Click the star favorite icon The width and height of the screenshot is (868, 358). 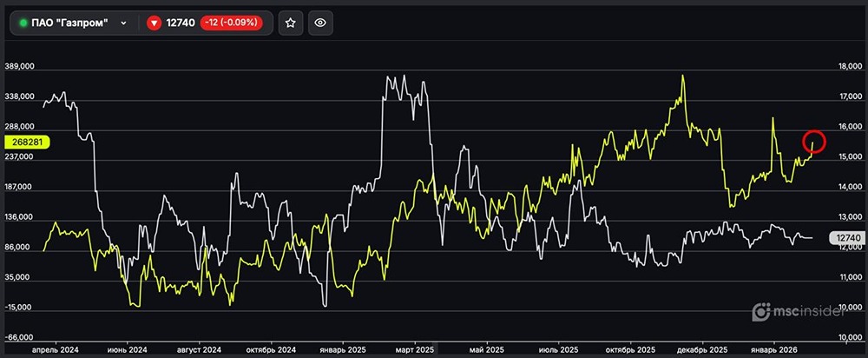[291, 23]
